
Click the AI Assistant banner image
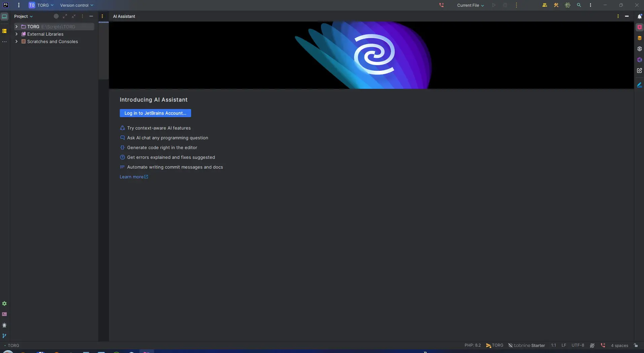pos(371,55)
